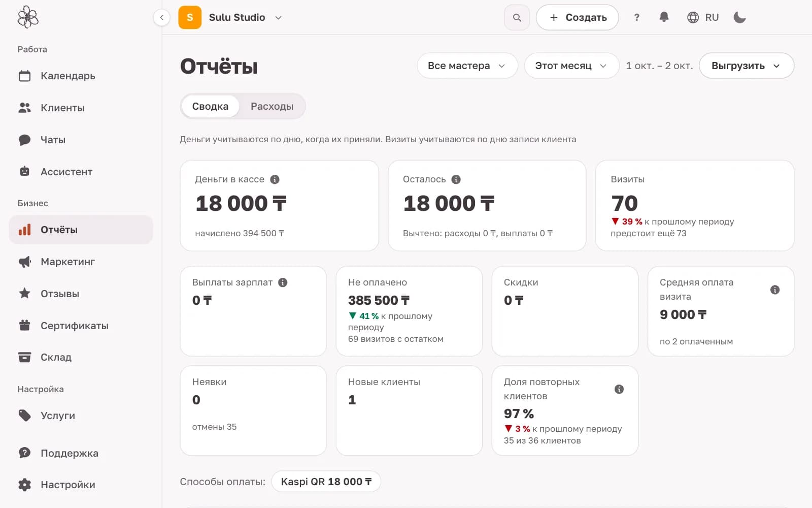The image size is (812, 508).
Task: Click the Настройки gear icon
Action: (24, 485)
